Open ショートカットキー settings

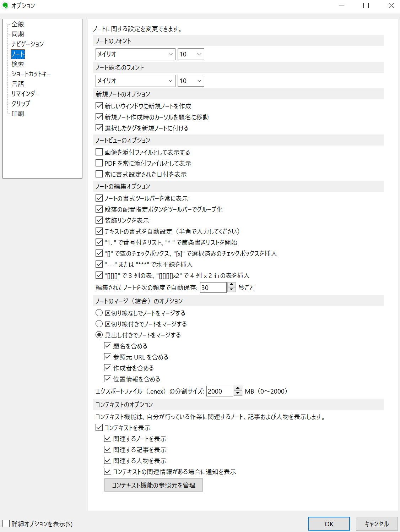coord(31,74)
